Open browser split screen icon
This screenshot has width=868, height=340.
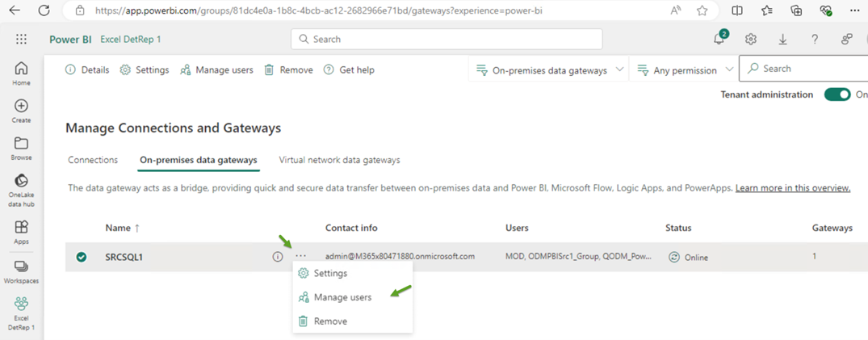click(x=737, y=10)
